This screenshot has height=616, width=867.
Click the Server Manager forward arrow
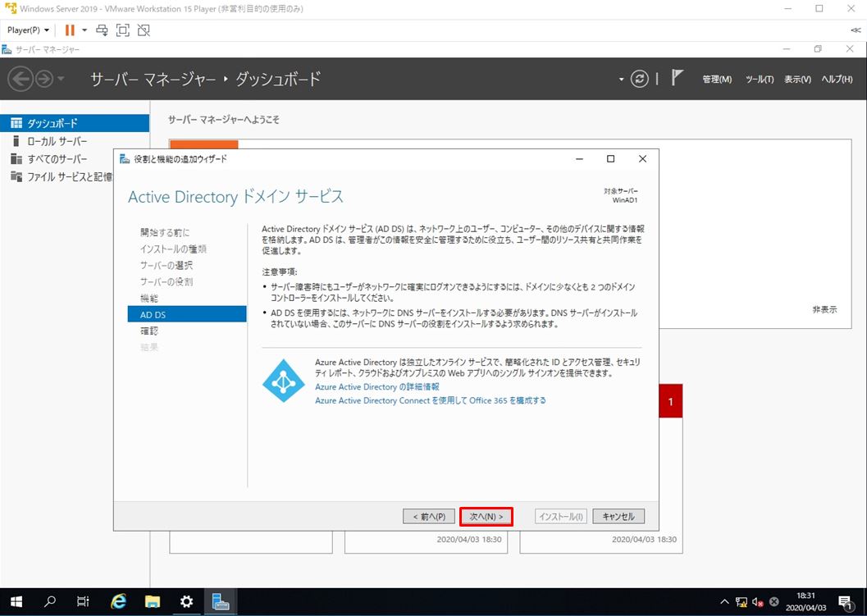[44, 79]
